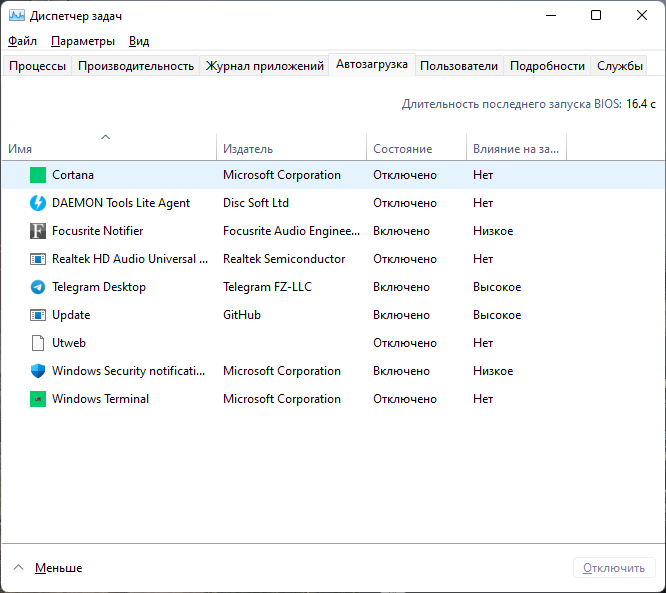Click the Update row icon
This screenshot has width=666, height=593.
tap(38, 315)
